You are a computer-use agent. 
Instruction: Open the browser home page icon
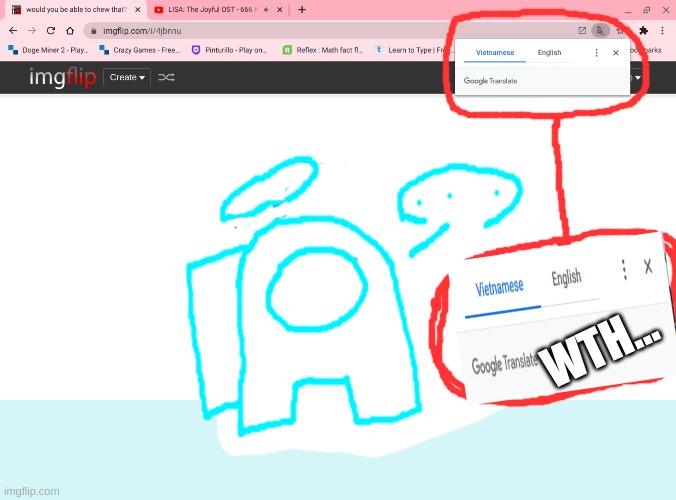[70, 31]
